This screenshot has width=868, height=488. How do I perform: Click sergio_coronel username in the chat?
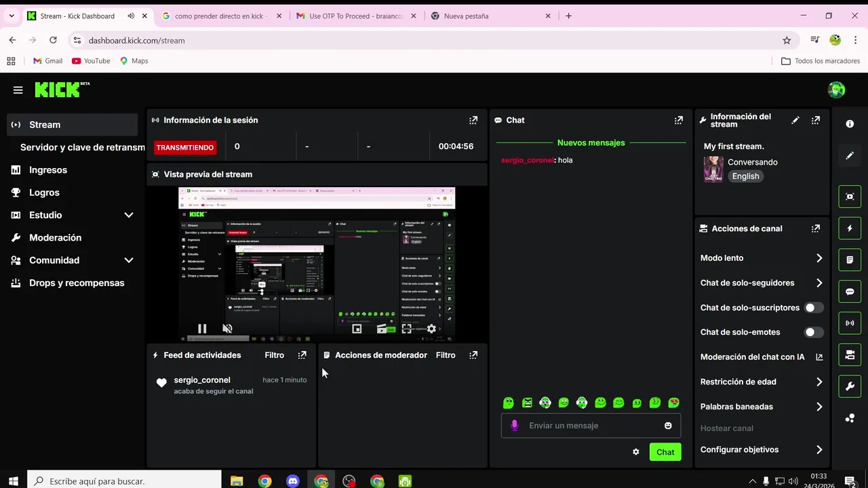[528, 160]
